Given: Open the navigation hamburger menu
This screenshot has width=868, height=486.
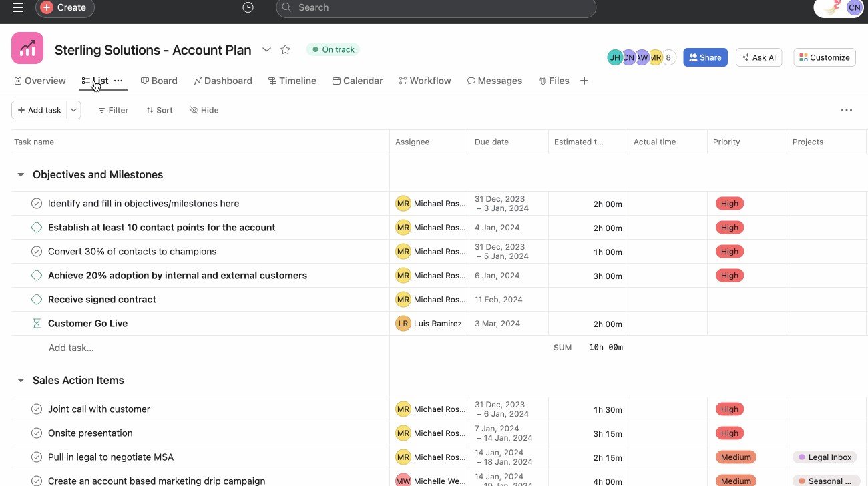Looking at the screenshot, I should [x=17, y=7].
